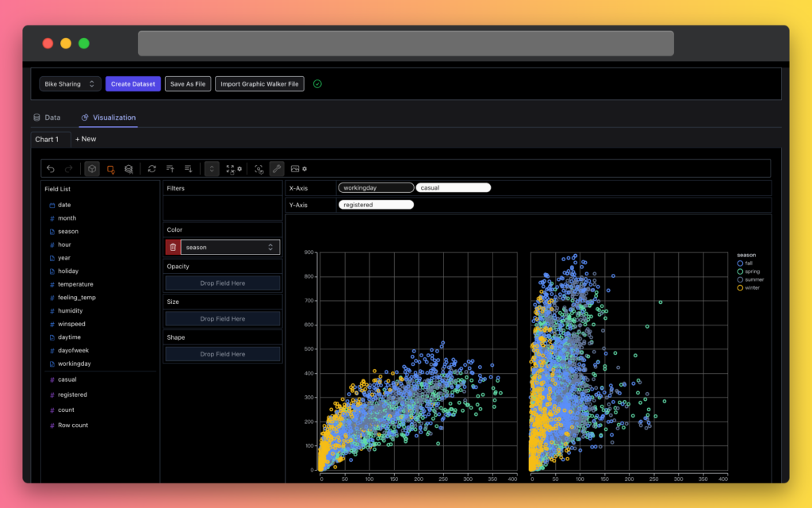Select the feeling_temp field in Field List

(x=77, y=298)
